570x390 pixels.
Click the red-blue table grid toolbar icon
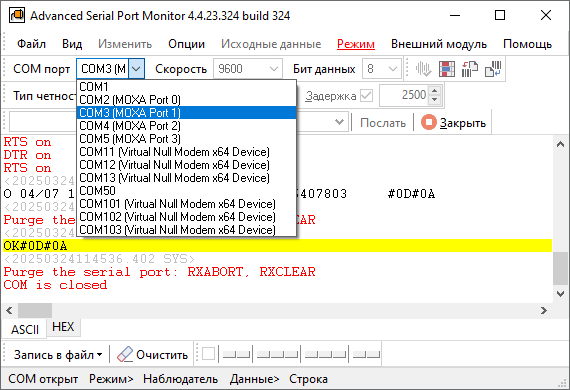(447, 69)
